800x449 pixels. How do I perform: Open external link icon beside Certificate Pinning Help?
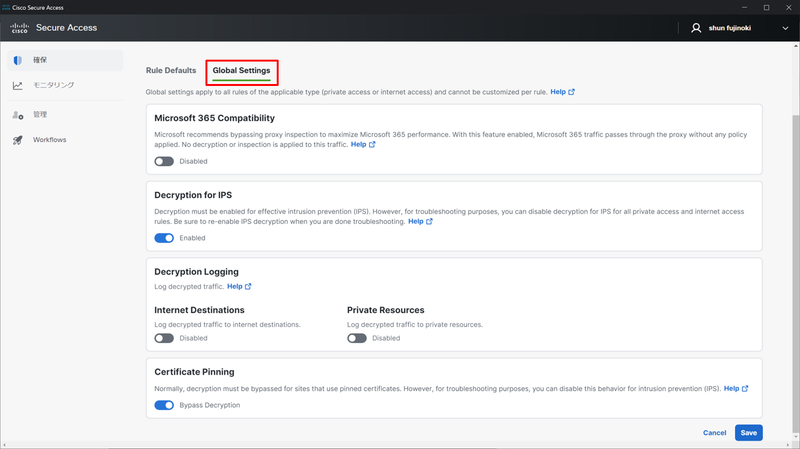[x=745, y=389]
